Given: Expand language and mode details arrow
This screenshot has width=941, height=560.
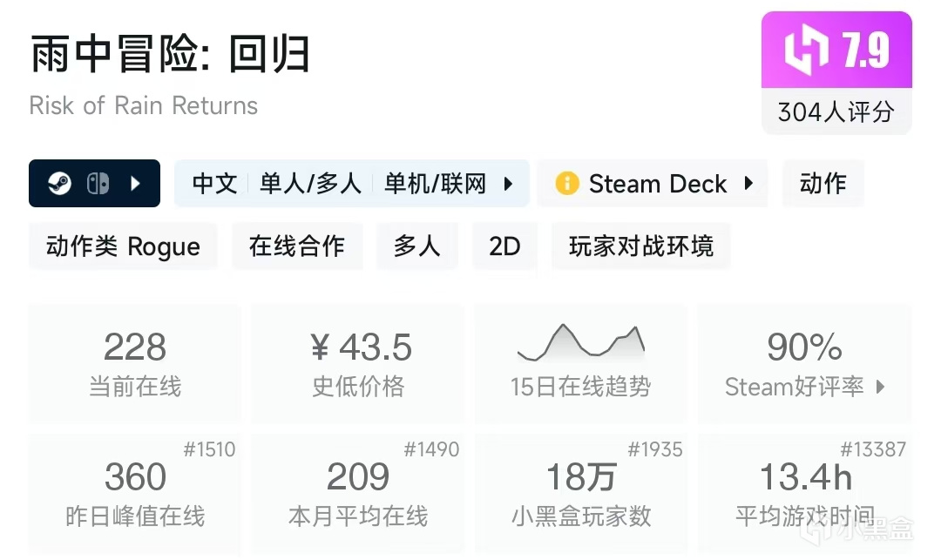Looking at the screenshot, I should (x=509, y=184).
